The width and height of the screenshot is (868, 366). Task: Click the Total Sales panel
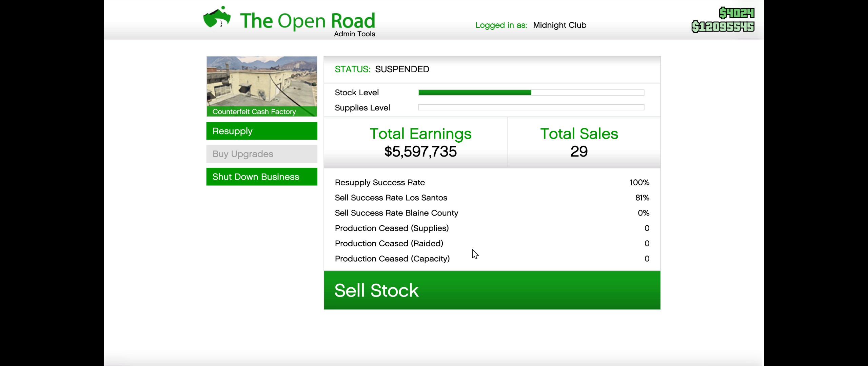point(579,142)
